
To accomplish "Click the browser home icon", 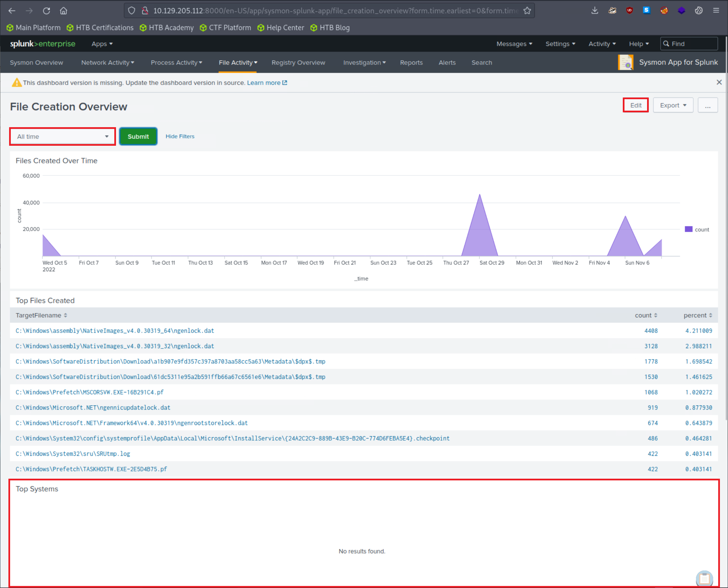I will [64, 10].
